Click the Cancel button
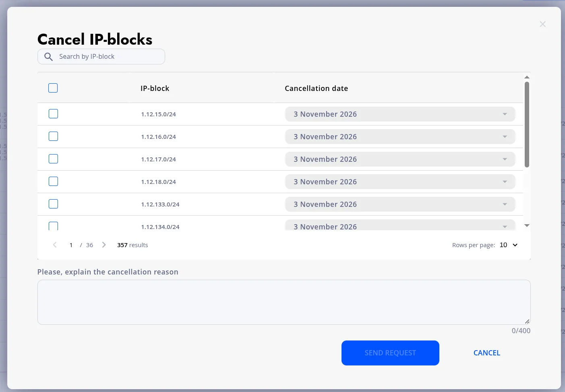Screen dimensions: 565x392 click(487, 353)
